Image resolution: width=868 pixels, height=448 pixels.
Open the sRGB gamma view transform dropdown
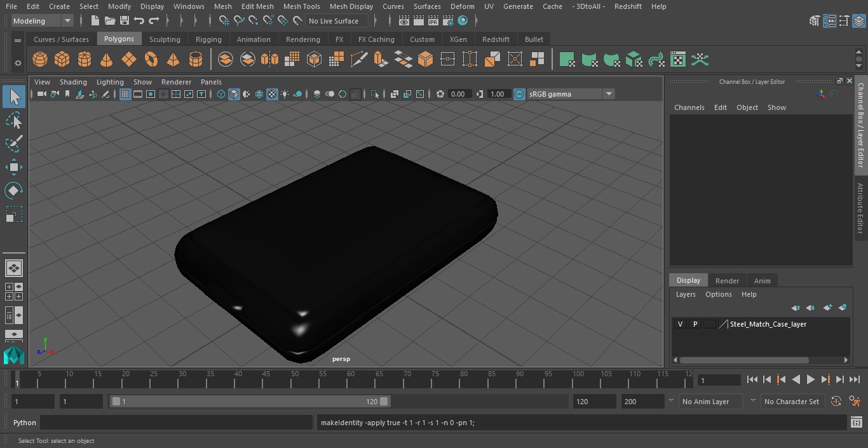tap(571, 94)
